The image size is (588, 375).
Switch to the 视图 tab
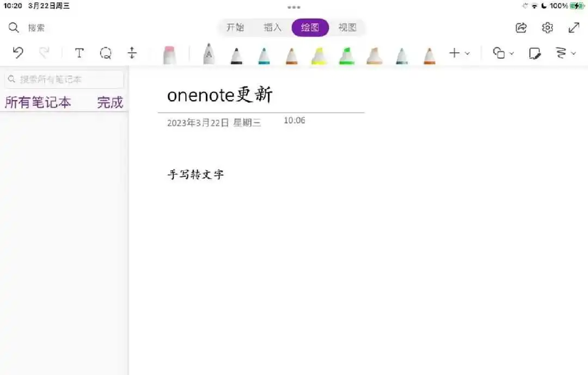click(347, 27)
